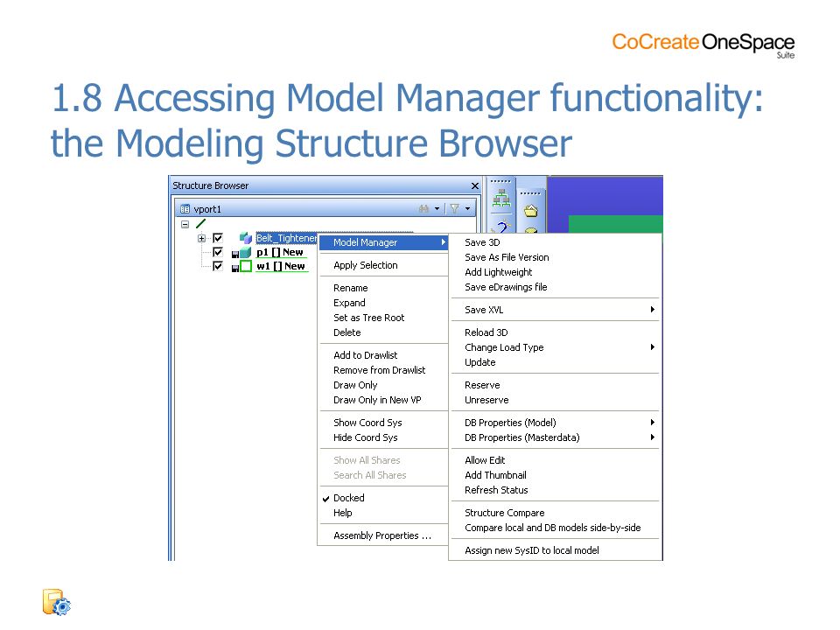
Task: Open the Model Manager submenu
Action: (383, 242)
